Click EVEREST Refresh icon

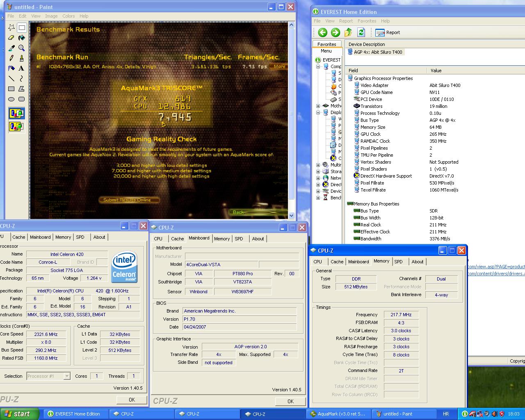point(361,32)
